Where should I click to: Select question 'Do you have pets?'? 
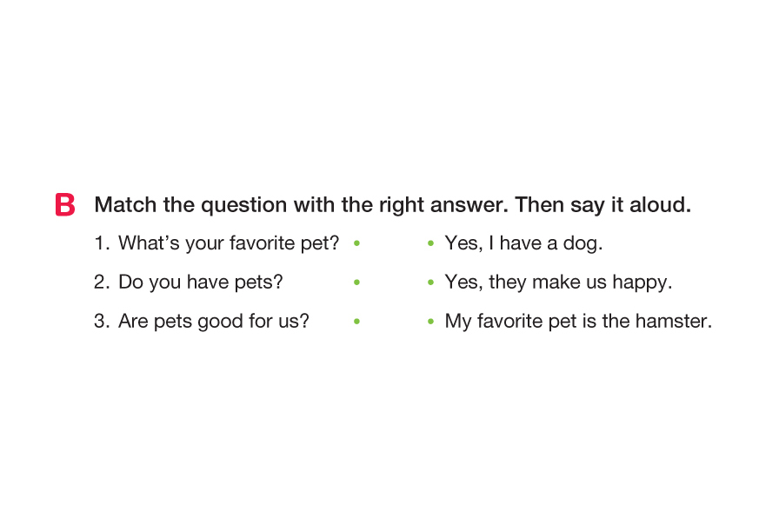coord(200,283)
